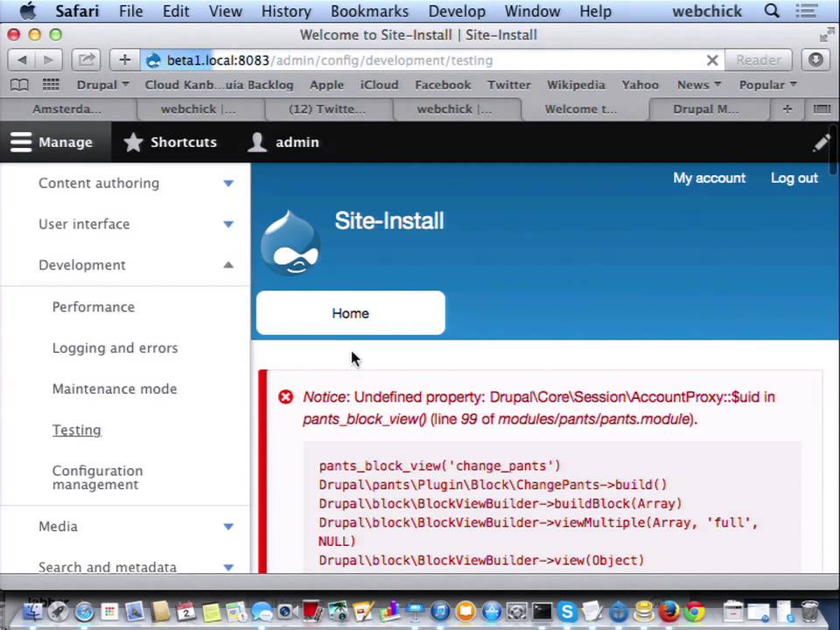Screen dimensions: 840x630
Task: Open the Drupal bookmarks folder dropdown
Action: pos(103,85)
